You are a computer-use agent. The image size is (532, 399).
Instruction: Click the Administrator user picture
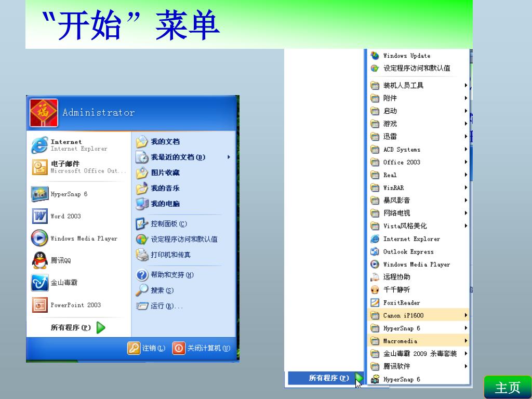(x=44, y=113)
